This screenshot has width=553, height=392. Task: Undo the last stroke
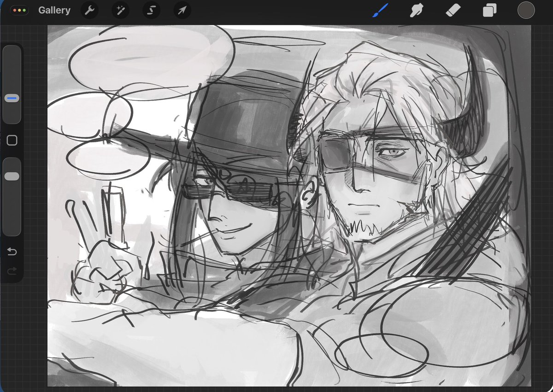12,252
